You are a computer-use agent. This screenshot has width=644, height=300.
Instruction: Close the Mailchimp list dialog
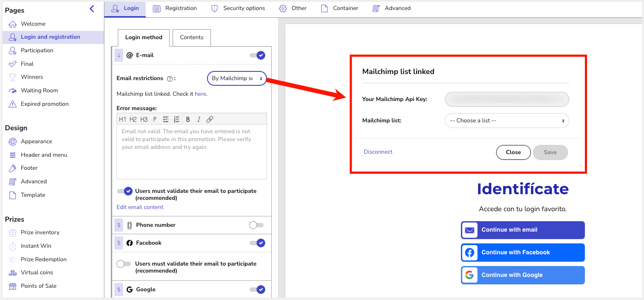513,152
